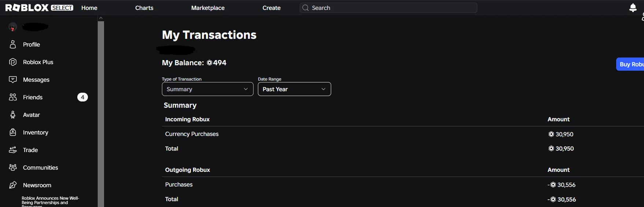
Task: Click the Inventory backpack icon
Action: click(x=13, y=132)
